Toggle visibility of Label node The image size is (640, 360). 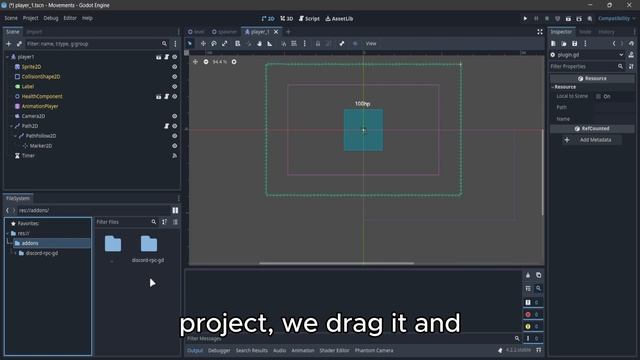(175, 87)
